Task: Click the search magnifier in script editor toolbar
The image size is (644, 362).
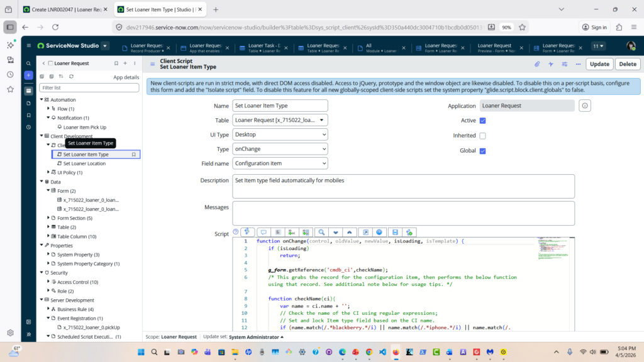Action: coord(321,232)
